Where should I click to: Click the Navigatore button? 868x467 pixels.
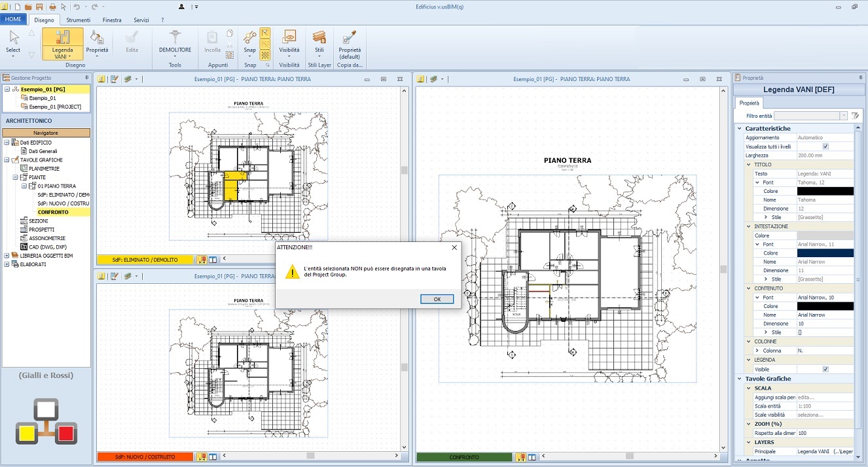(x=46, y=133)
